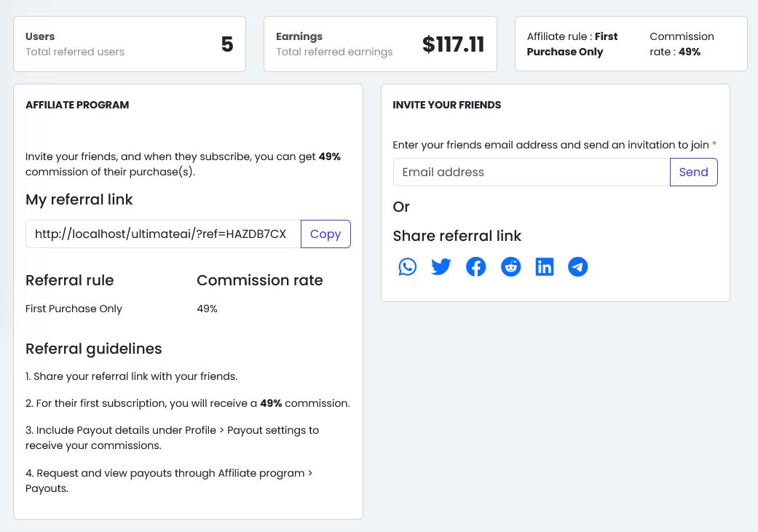
Task: Click the Share referral link heading
Action: tap(457, 236)
